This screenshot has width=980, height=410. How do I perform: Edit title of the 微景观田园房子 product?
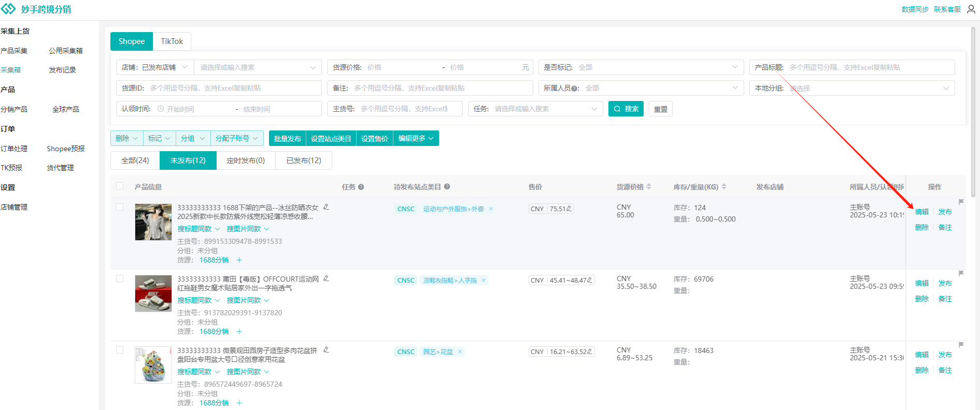click(326, 350)
